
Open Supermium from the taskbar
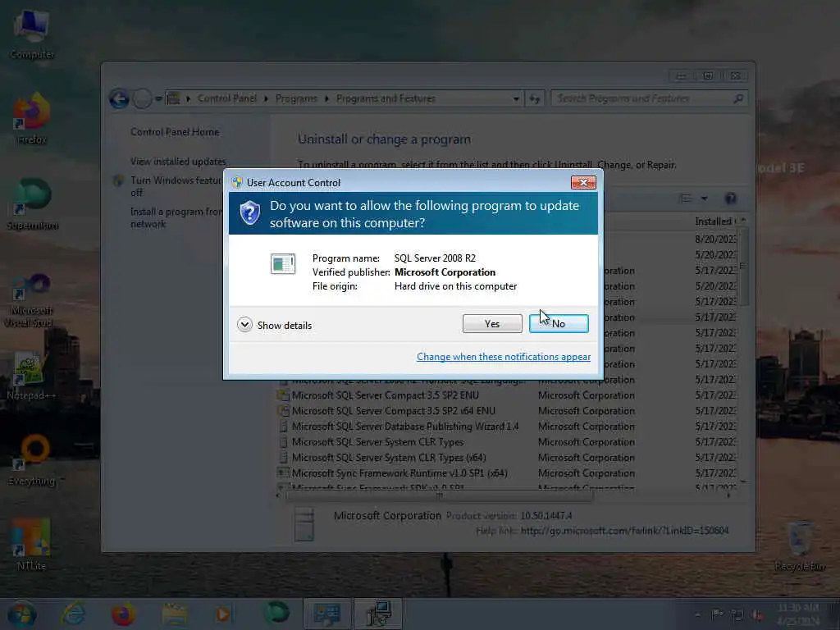coord(277,613)
